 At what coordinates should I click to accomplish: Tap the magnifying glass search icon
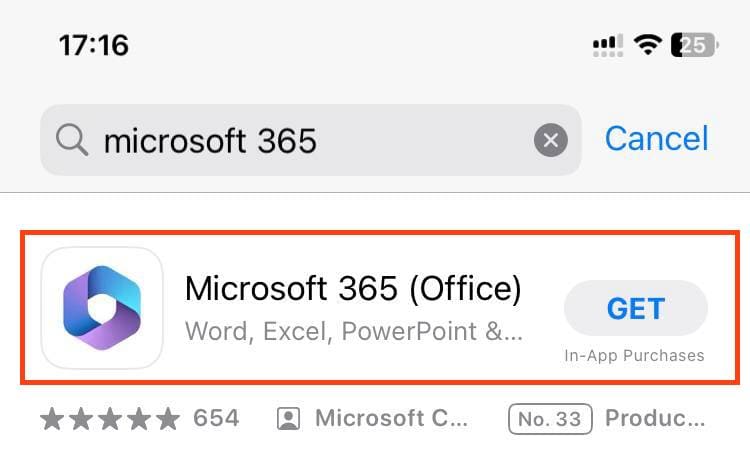click(72, 140)
